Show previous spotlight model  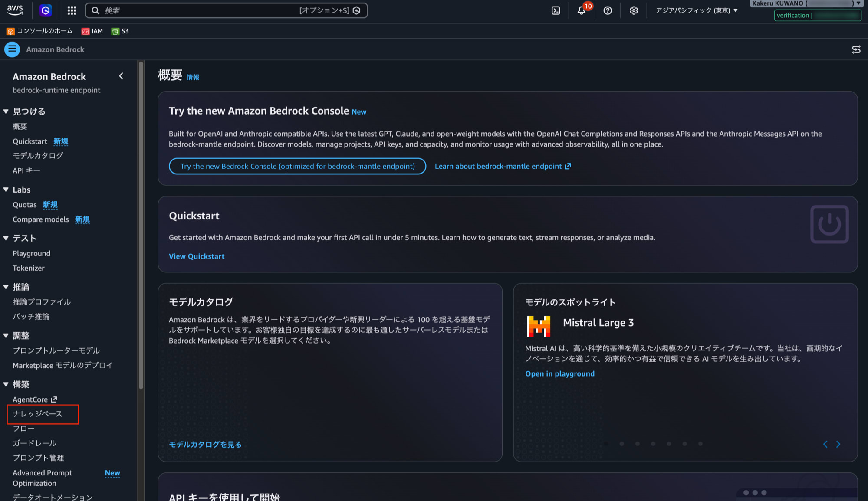point(825,444)
